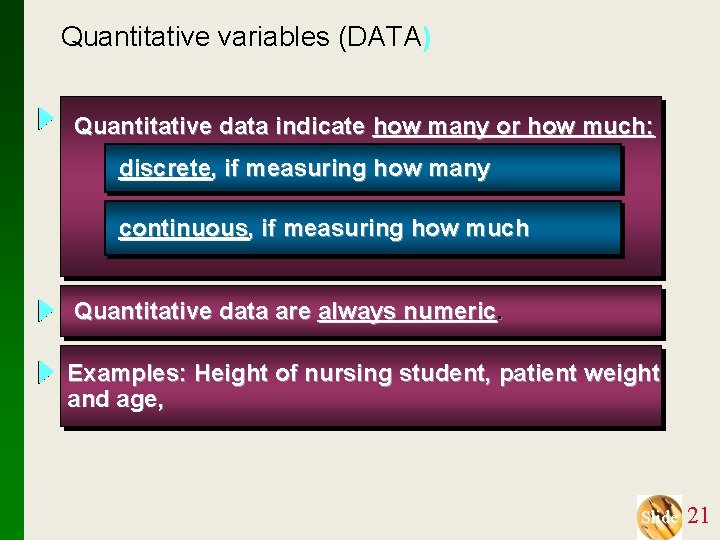Click the underlined word "continuous"
720x540 pixels.
pyautogui.click(x=184, y=229)
